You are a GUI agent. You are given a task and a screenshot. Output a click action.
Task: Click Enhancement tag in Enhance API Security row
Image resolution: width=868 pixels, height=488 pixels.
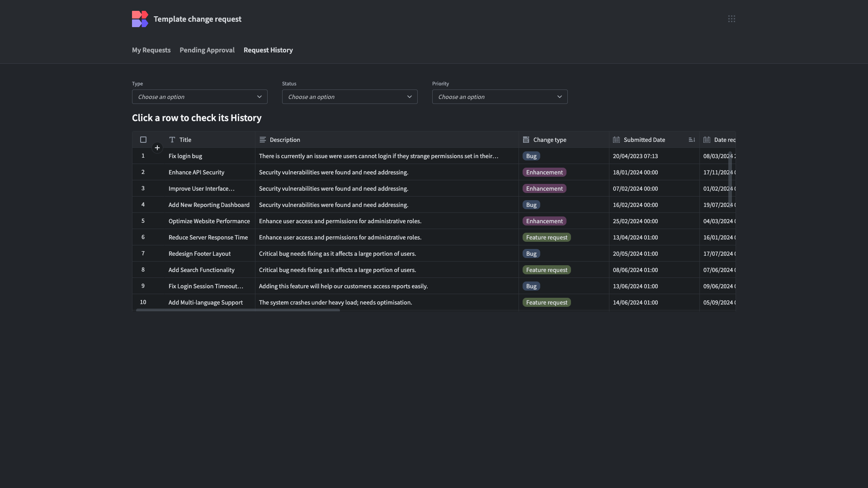544,172
